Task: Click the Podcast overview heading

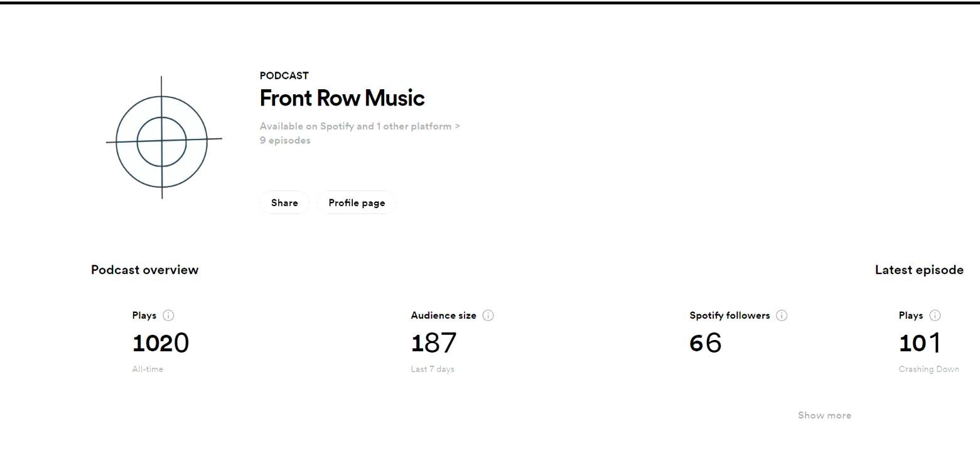Action: (144, 270)
